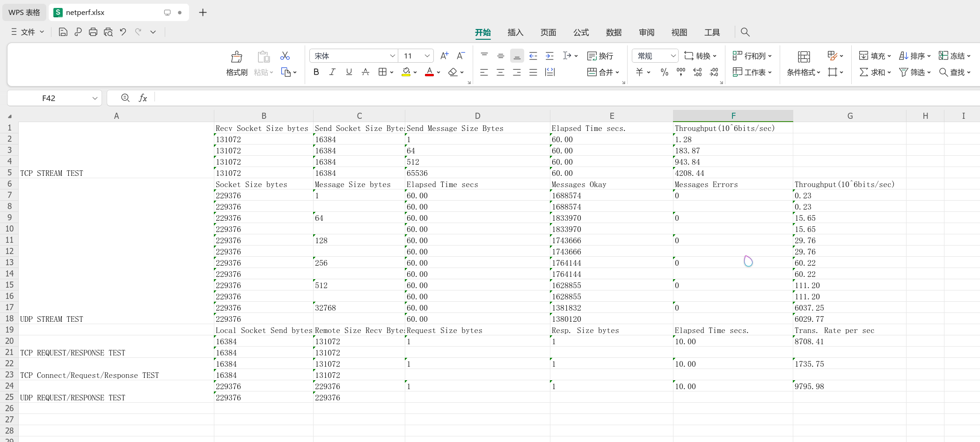This screenshot has height=442, width=980.
Task: Switch to the 插入 Insert tab
Action: coord(515,32)
